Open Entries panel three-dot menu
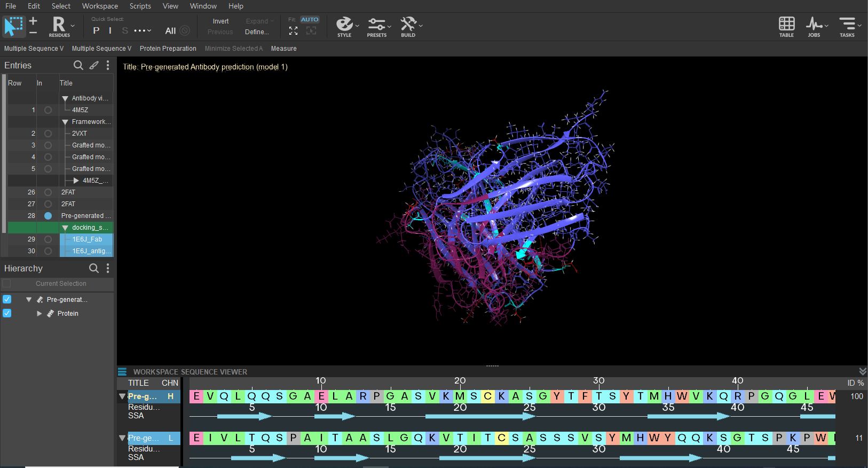 pos(108,65)
